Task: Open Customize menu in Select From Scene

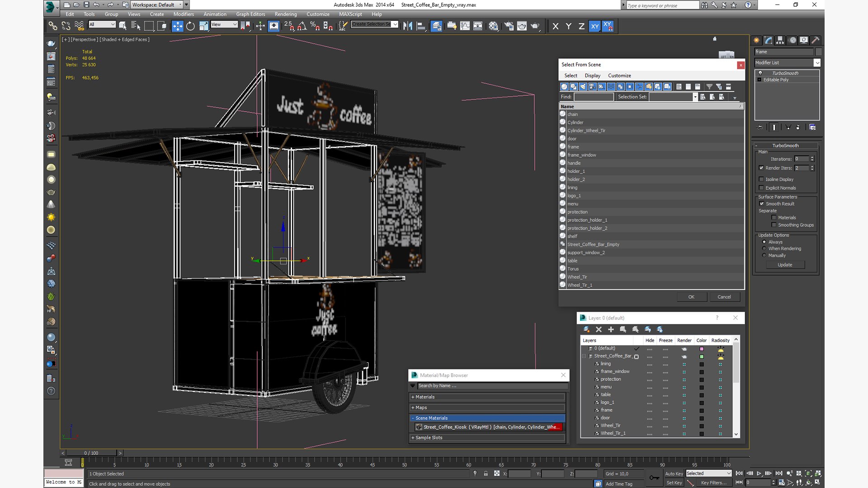Action: (x=619, y=76)
